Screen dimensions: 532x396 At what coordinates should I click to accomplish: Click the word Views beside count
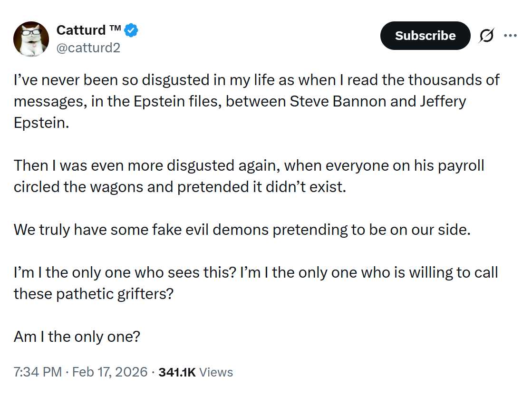tap(216, 372)
